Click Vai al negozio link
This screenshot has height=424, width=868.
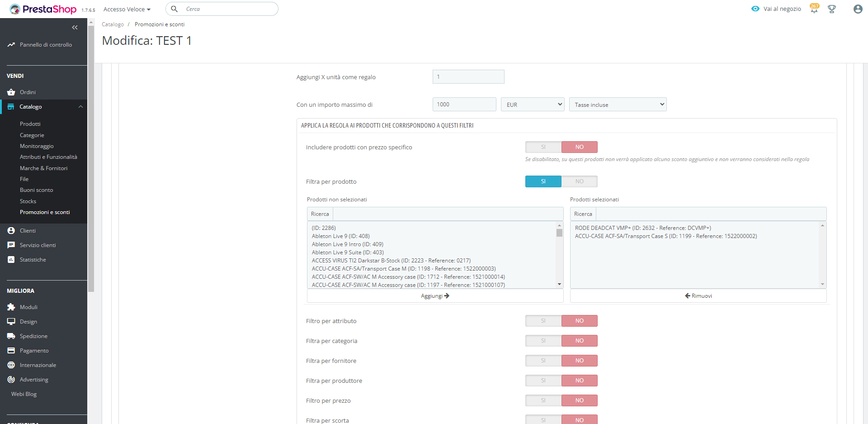[x=782, y=9]
